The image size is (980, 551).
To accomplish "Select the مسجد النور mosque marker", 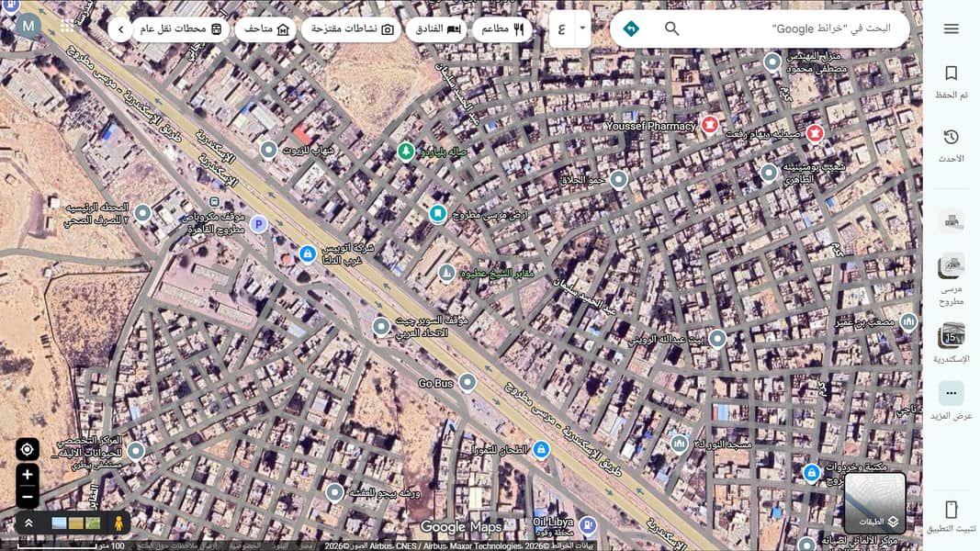I will pos(680,444).
